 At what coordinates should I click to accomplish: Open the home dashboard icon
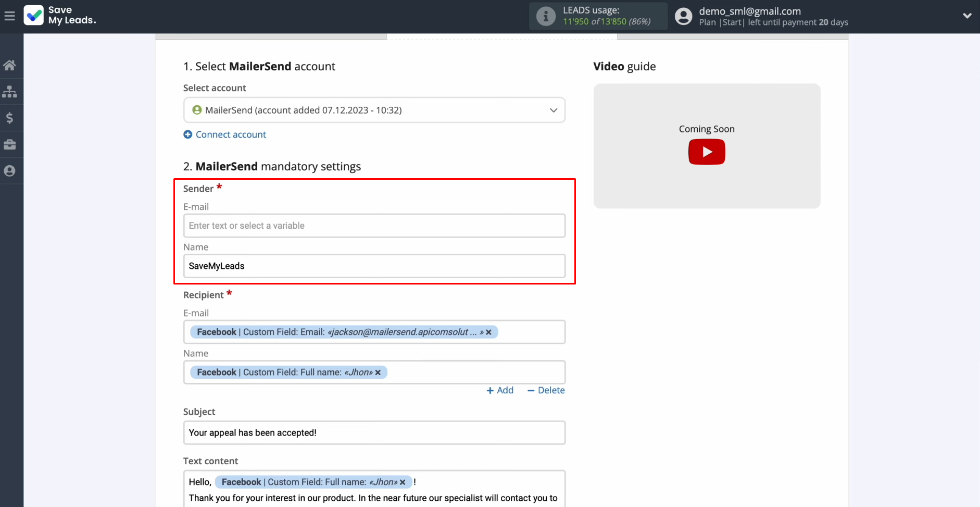point(9,65)
